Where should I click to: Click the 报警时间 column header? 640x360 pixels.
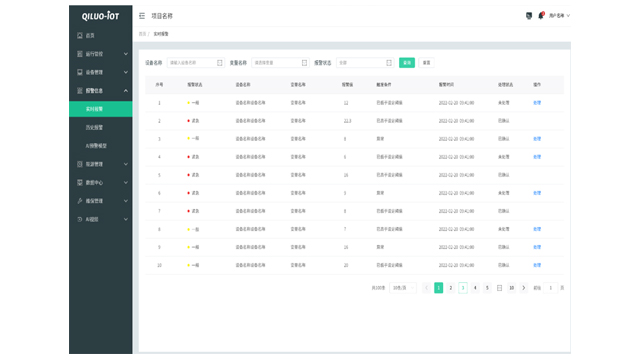pyautogui.click(x=446, y=84)
